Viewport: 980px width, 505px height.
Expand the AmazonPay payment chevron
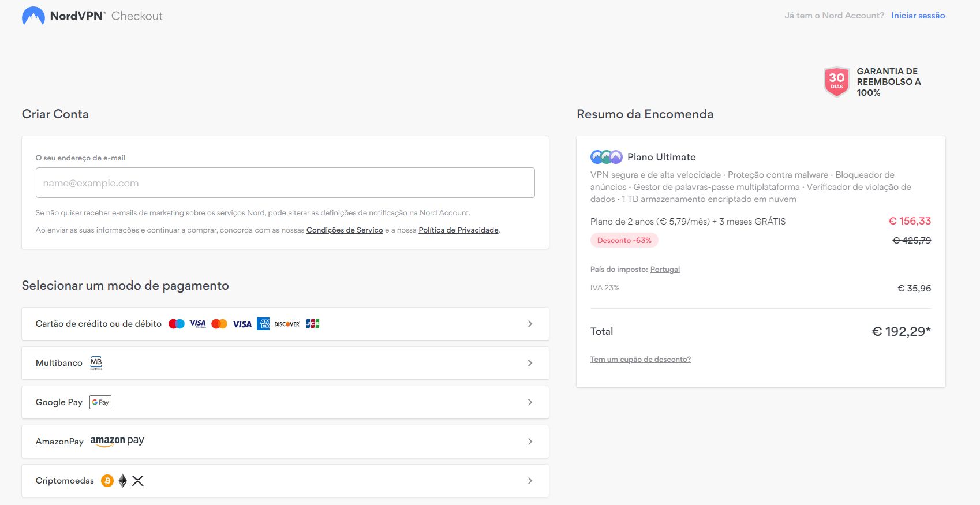coord(530,442)
